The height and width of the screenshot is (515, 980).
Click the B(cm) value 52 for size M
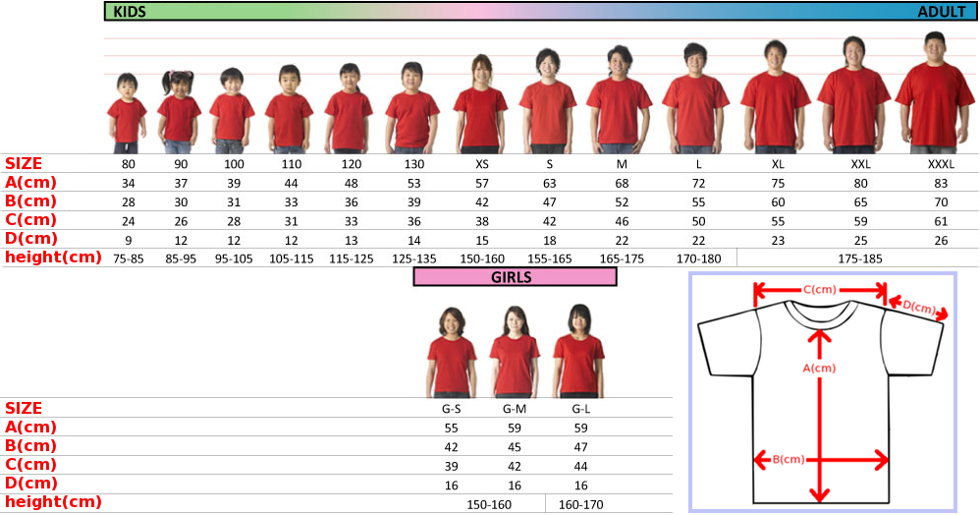point(622,202)
